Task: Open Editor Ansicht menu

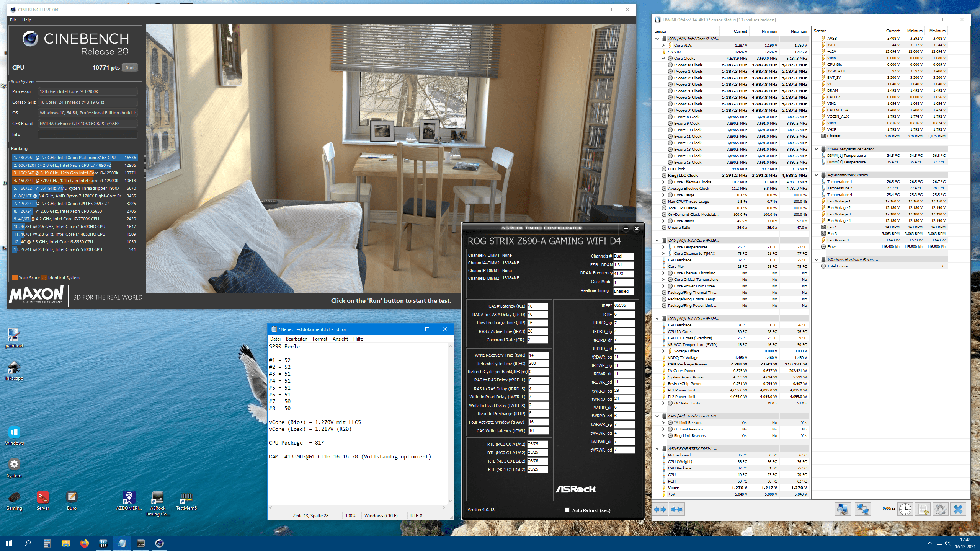Action: click(x=340, y=339)
